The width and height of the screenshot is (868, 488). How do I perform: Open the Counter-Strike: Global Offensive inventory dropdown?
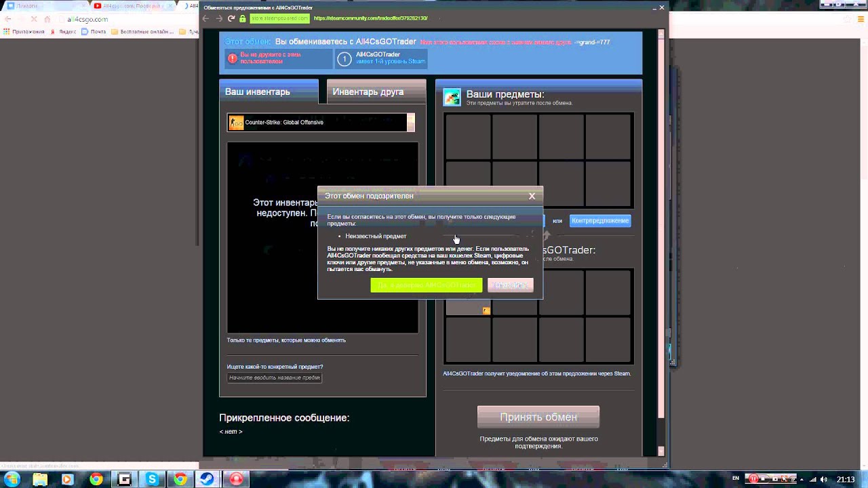tap(321, 123)
